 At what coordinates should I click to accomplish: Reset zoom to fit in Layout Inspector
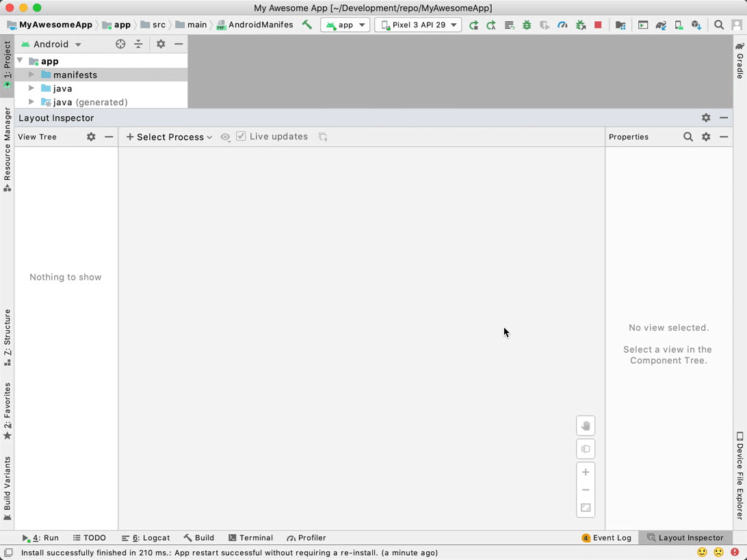[586, 508]
